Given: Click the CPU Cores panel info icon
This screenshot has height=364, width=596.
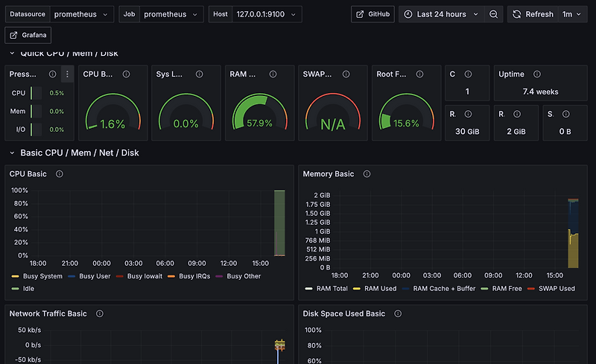Looking at the screenshot, I should tap(468, 74).
